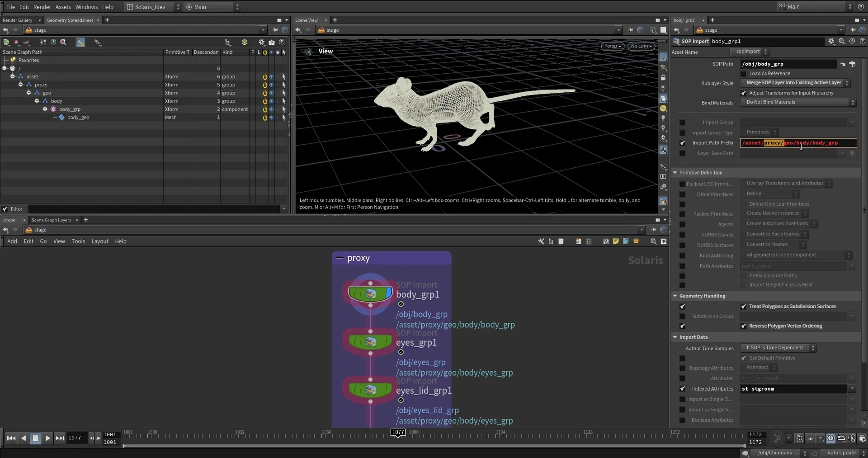Open Houdini help via the question mark icon

coord(861,7)
